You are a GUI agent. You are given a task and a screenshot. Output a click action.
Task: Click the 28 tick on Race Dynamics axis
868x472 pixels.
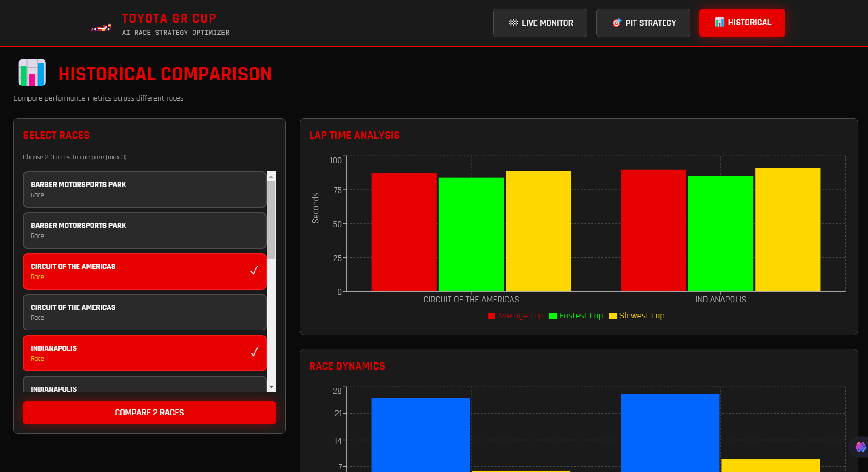pyautogui.click(x=337, y=391)
